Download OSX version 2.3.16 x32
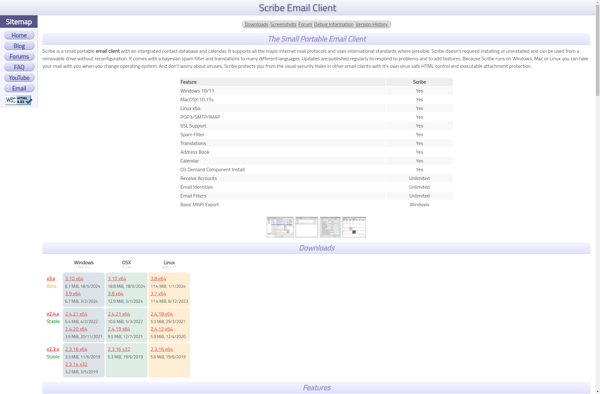Viewport: 600px width, 394px height. pos(119,349)
